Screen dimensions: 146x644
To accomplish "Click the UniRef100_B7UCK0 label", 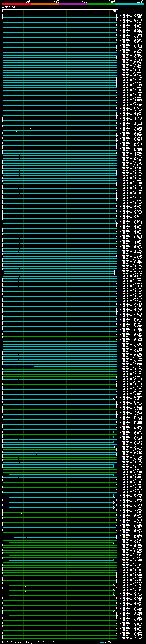I will tap(131, 366).
